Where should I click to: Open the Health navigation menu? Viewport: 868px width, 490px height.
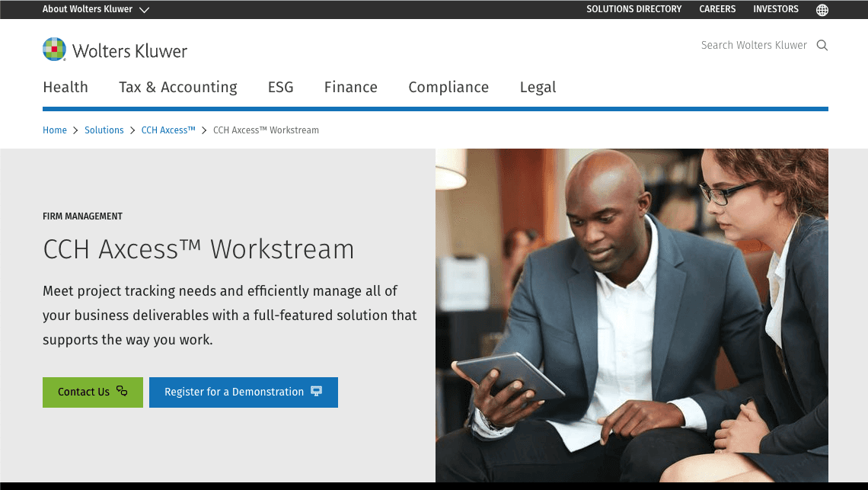pos(65,87)
